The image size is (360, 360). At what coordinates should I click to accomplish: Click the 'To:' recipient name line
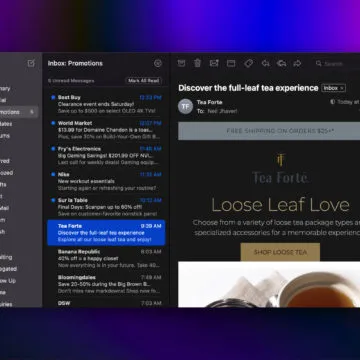(217, 111)
